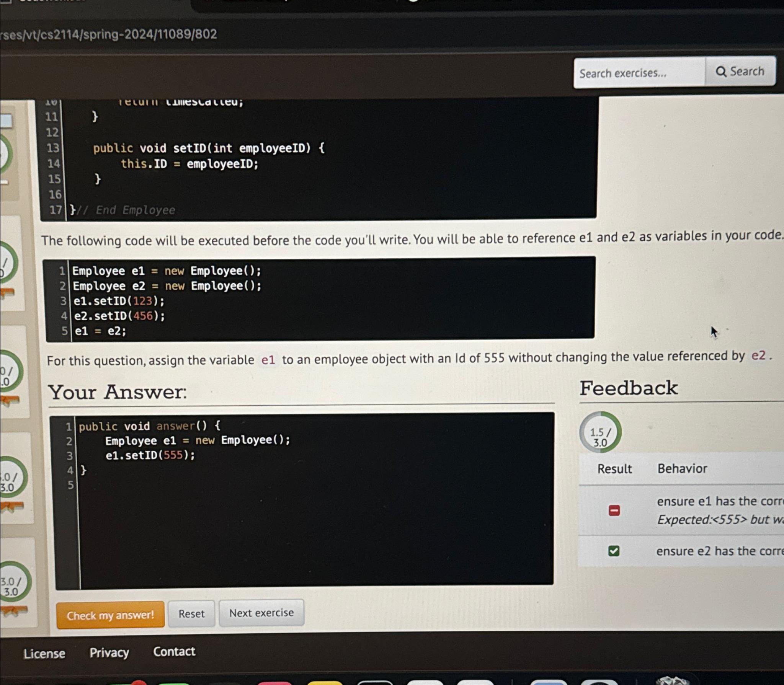Click the Reset button
The width and height of the screenshot is (784, 685).
pyautogui.click(x=191, y=614)
